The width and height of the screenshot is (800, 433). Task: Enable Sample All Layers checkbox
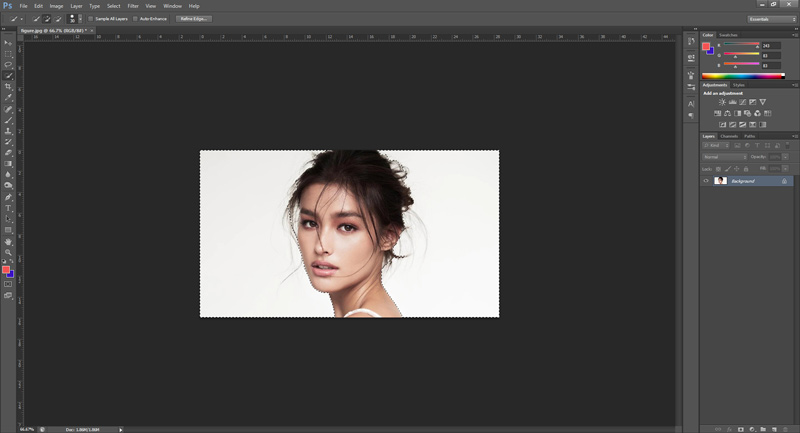(x=91, y=19)
